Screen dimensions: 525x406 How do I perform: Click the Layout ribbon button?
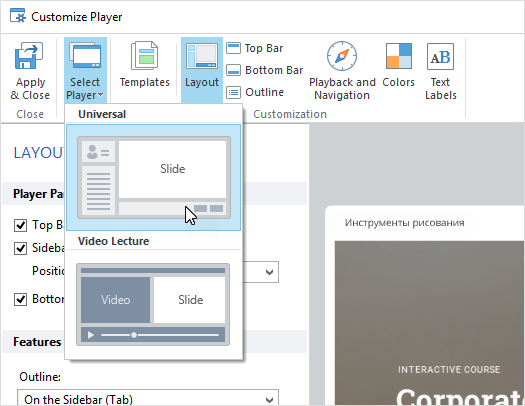coord(202,70)
